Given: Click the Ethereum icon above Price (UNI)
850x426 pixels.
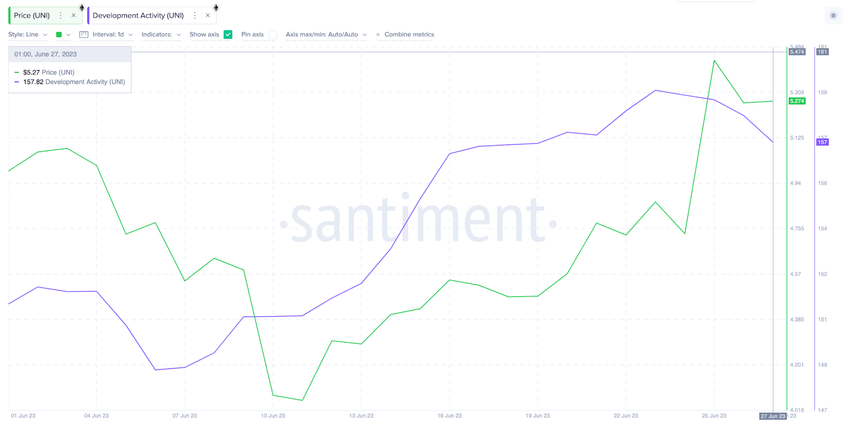Looking at the screenshot, I should coord(82,8).
